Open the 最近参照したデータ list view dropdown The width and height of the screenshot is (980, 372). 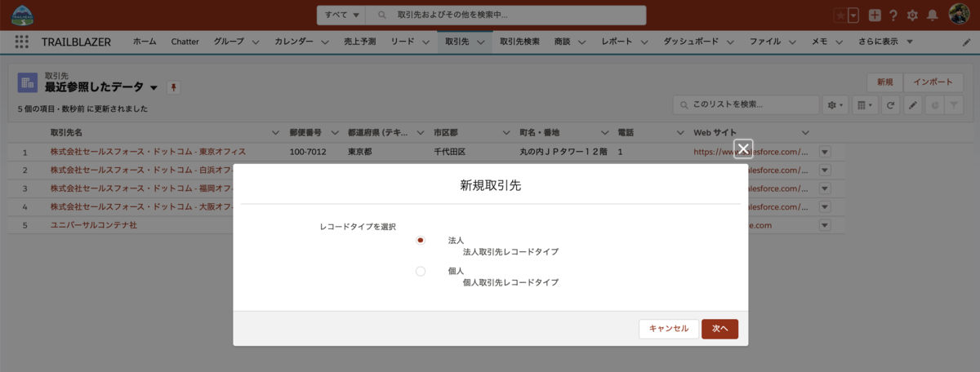coord(154,87)
